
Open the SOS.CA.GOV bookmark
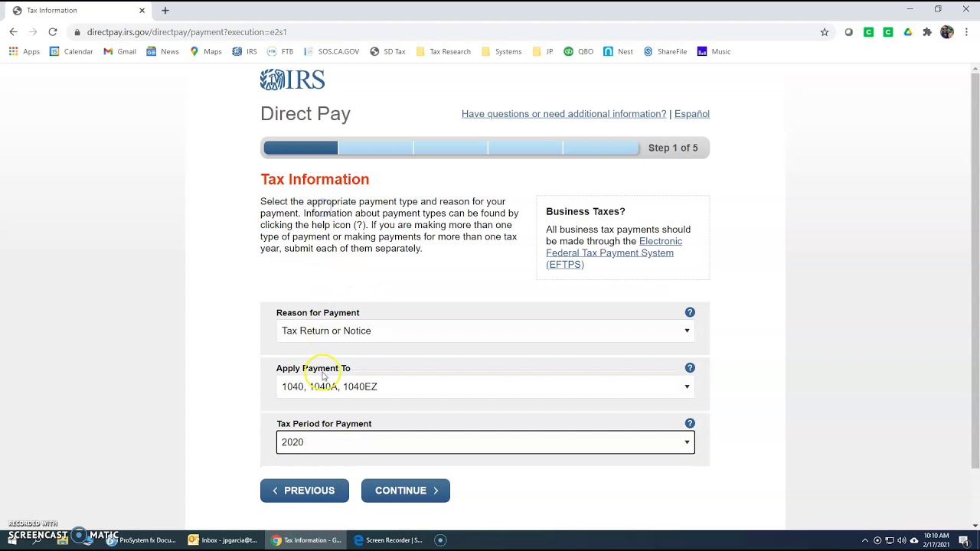point(332,51)
